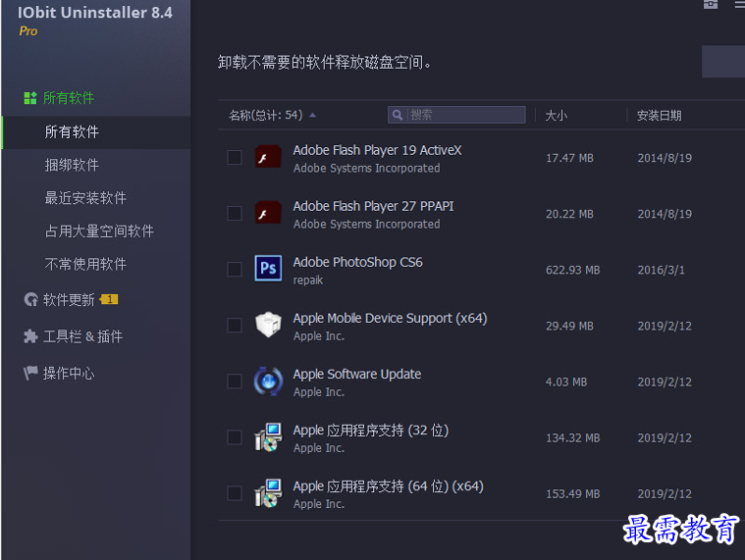Click the green grid icon beside 所有软件 header
The image size is (745, 560).
click(x=30, y=98)
